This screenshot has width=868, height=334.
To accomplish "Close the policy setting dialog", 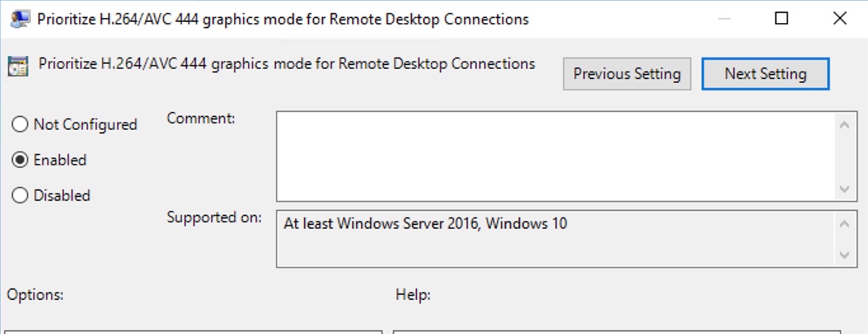I will click(839, 19).
